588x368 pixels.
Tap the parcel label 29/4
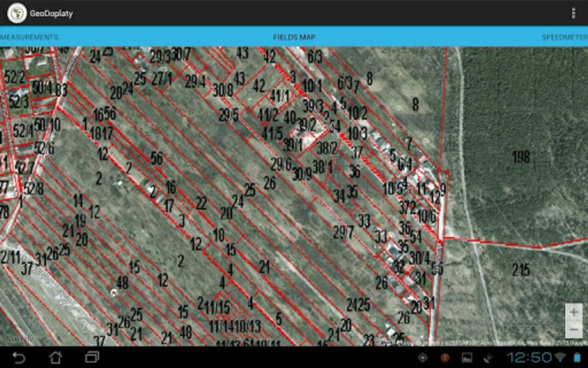[195, 81]
